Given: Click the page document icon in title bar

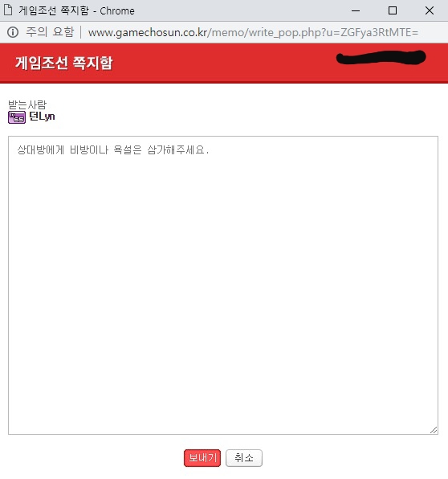Looking at the screenshot, I should click(x=8, y=10).
